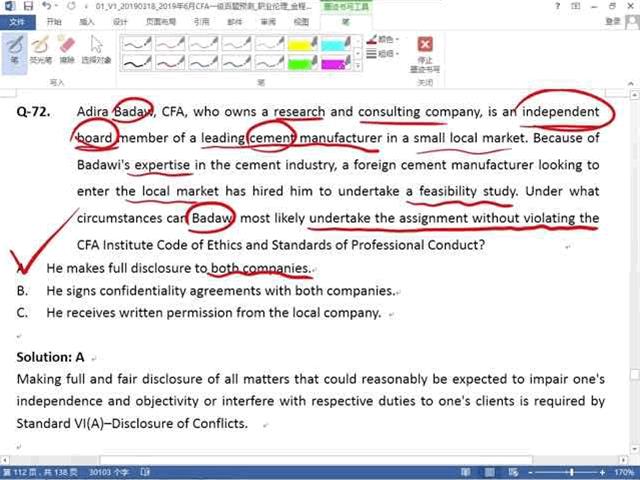Viewport: 640px width, 480px height.
Task: Click horizontal scrollbar right arrow
Action: tap(623, 460)
